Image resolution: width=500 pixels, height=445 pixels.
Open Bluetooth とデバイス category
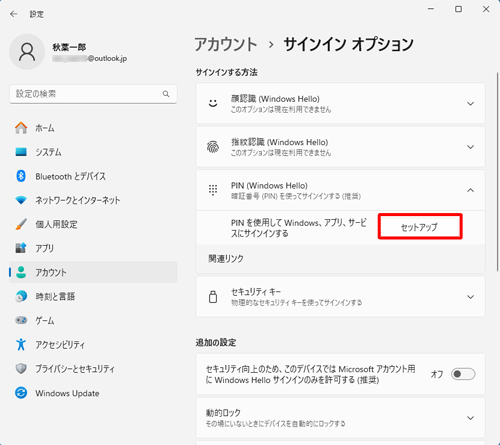[x=93, y=176]
